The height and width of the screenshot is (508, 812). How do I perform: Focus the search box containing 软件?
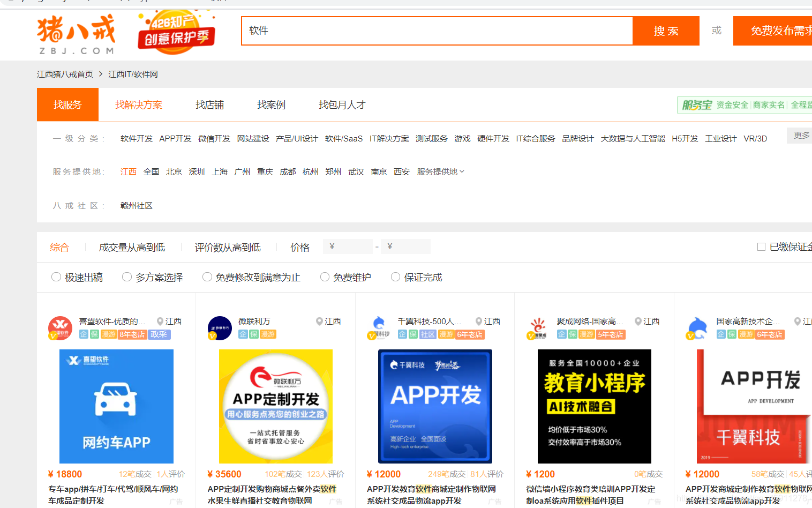437,31
